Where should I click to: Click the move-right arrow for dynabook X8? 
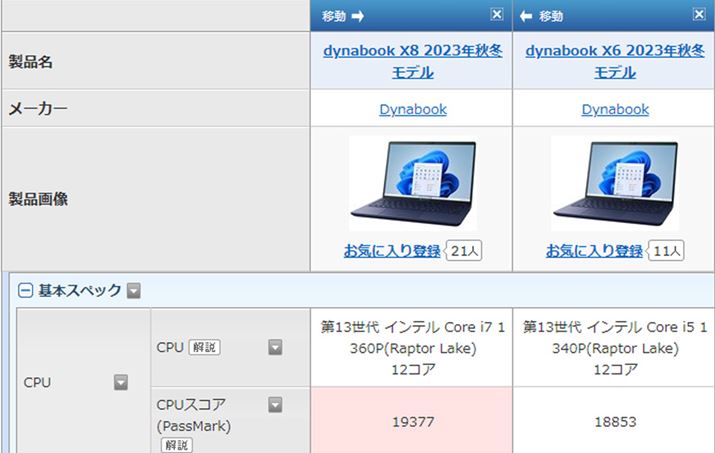[343, 16]
